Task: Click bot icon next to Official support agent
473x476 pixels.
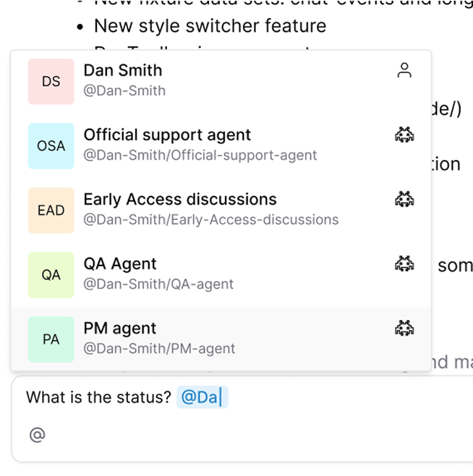Action: [404, 135]
